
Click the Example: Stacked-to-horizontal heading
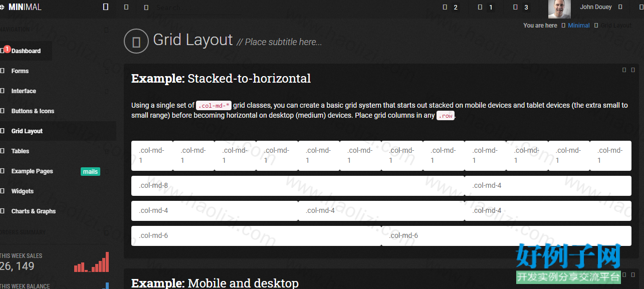coord(221,79)
